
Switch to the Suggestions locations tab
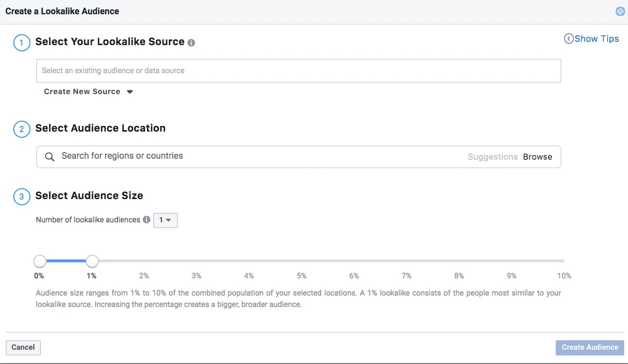pyautogui.click(x=492, y=157)
